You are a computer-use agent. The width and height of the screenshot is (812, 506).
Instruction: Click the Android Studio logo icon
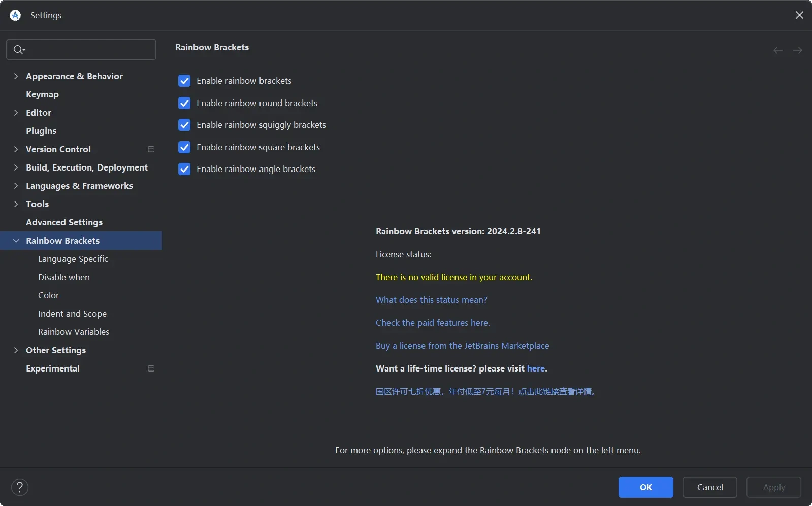(15, 15)
